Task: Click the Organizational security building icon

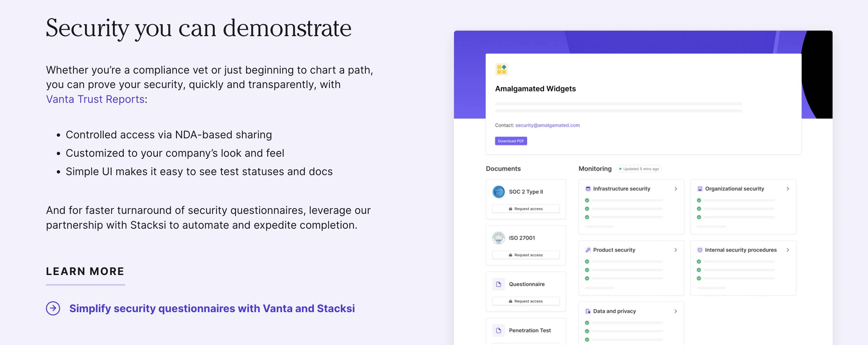Action: (x=700, y=189)
